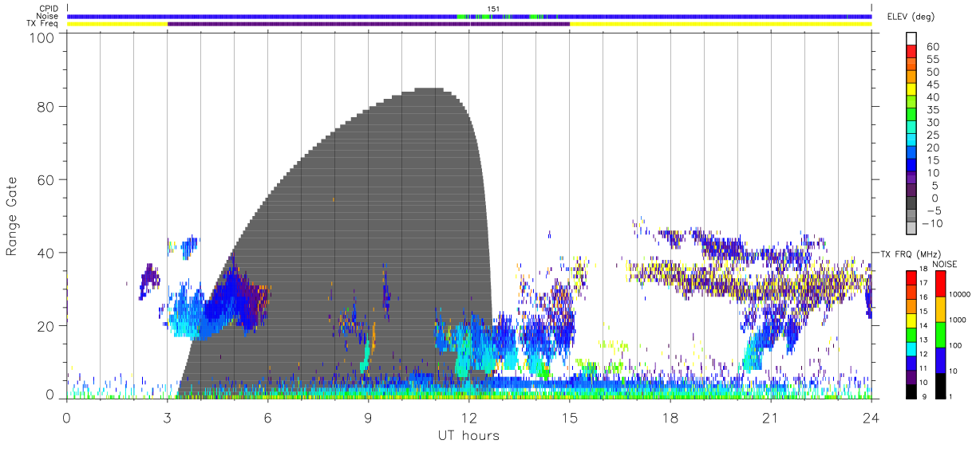Click the 'CPID' row label
Image resolution: width=980 pixels, height=452 pixels.
click(48, 8)
